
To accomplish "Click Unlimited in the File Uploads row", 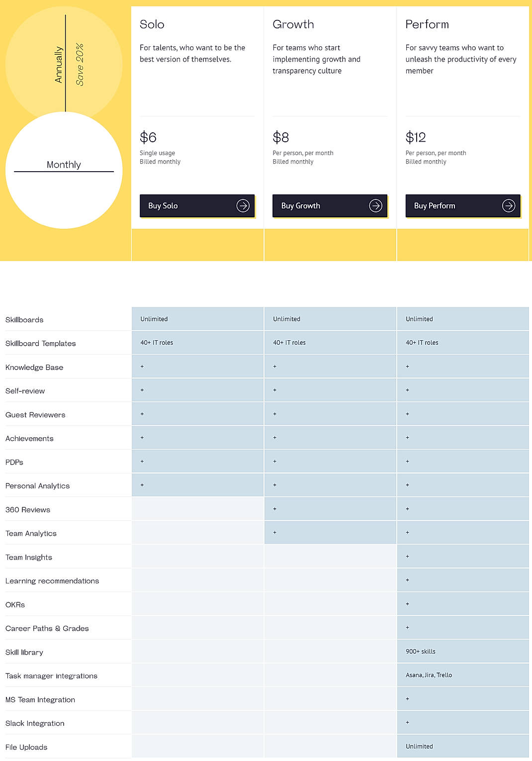I will [x=419, y=747].
